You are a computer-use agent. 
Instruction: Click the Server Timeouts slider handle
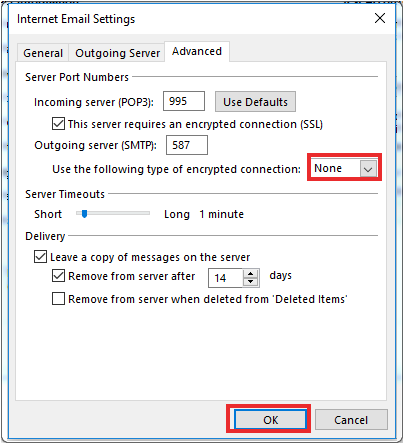84,214
